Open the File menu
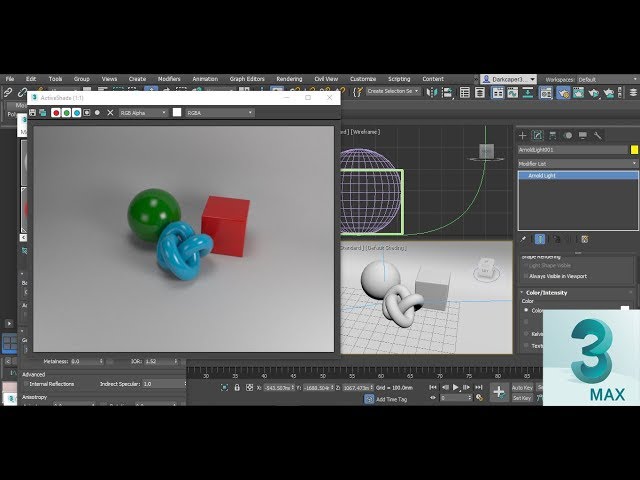 10,79
